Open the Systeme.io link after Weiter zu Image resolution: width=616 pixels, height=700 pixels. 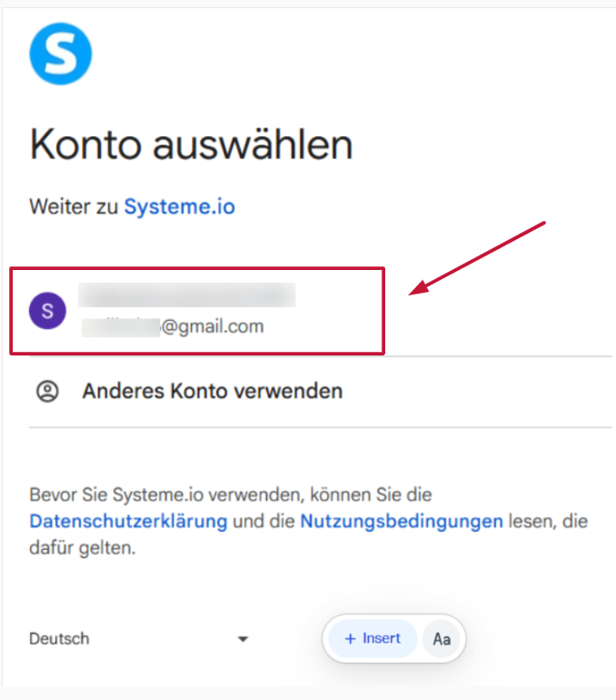(179, 206)
